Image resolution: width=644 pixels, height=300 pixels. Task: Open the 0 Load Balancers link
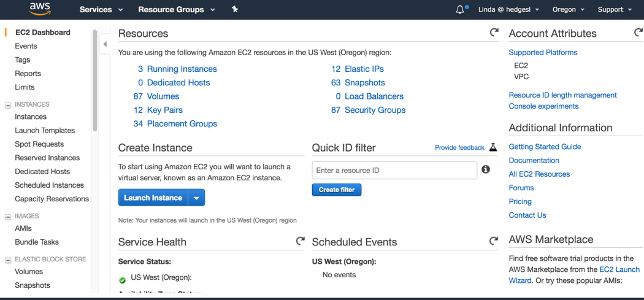click(370, 96)
